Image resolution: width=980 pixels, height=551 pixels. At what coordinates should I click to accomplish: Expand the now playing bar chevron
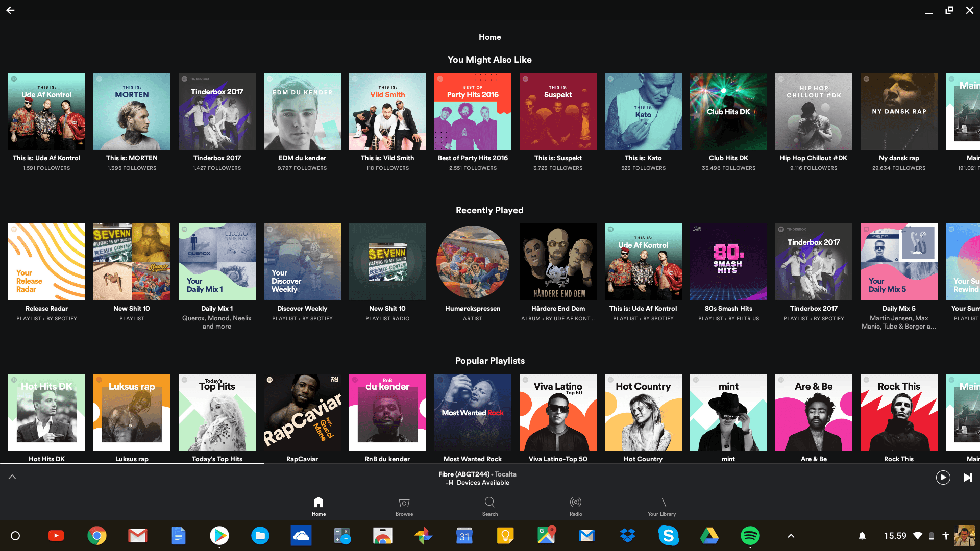(12, 477)
